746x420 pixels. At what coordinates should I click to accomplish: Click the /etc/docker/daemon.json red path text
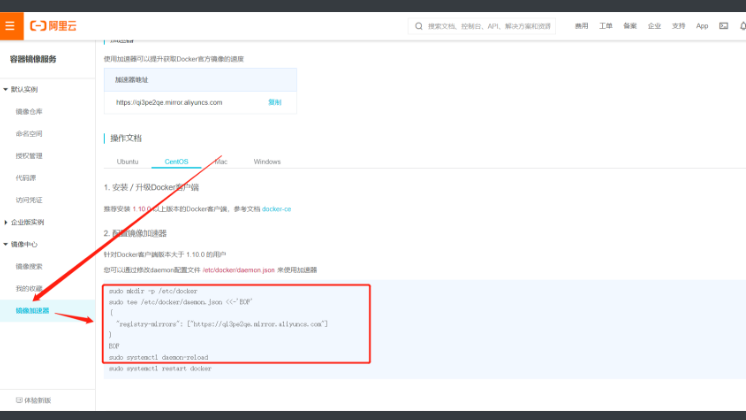tap(238, 270)
